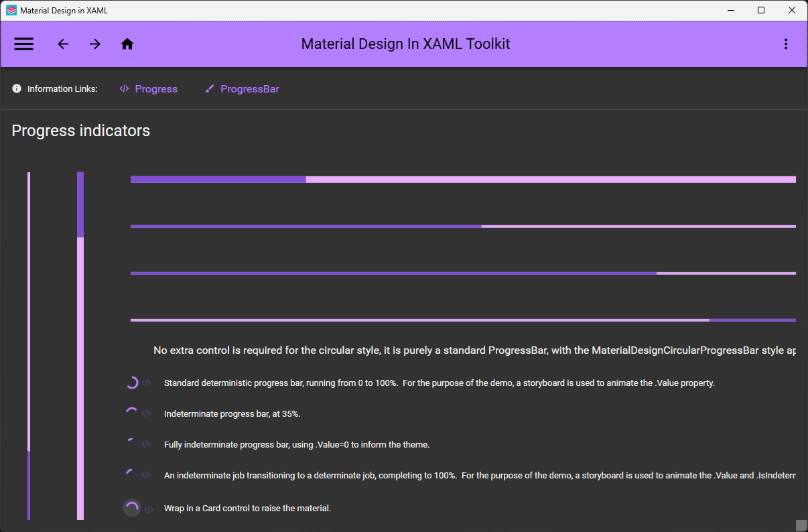
Task: Toggle code view for the fully indeterminate progress bar
Action: click(147, 444)
